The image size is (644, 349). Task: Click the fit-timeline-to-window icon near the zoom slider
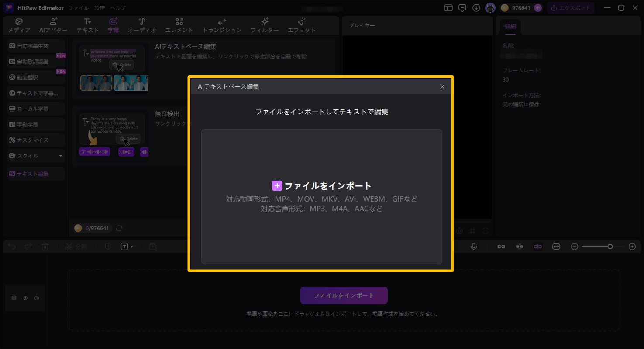(556, 246)
